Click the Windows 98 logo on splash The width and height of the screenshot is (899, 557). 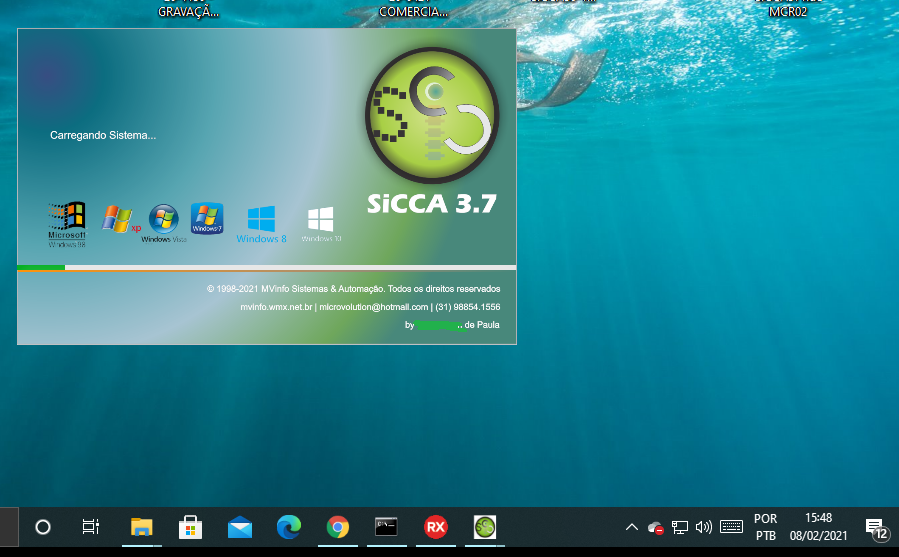67,222
